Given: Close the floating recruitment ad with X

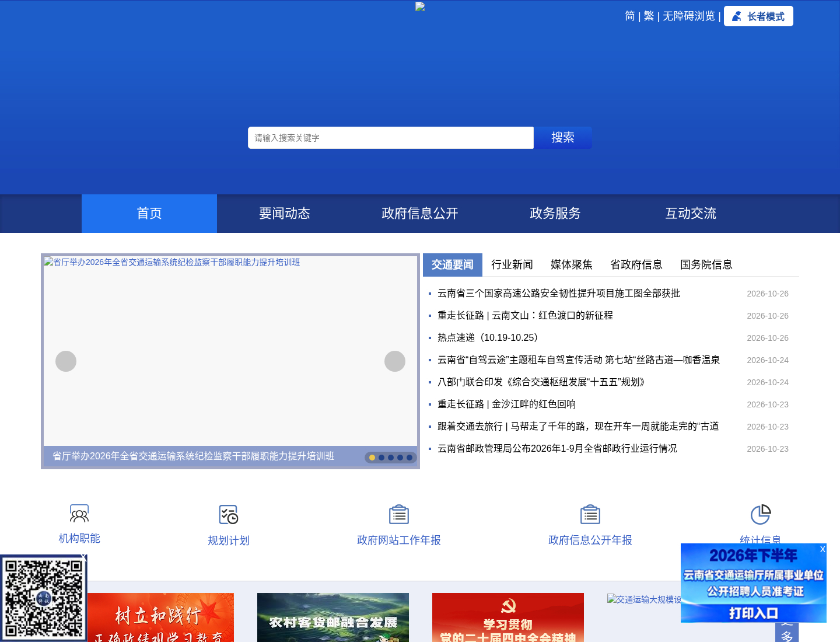Looking at the screenshot, I should [x=822, y=549].
